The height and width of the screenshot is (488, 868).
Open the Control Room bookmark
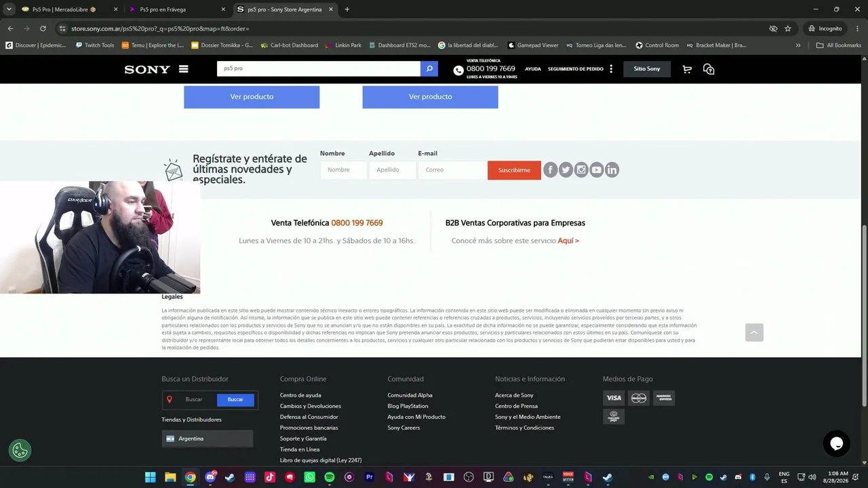[656, 45]
